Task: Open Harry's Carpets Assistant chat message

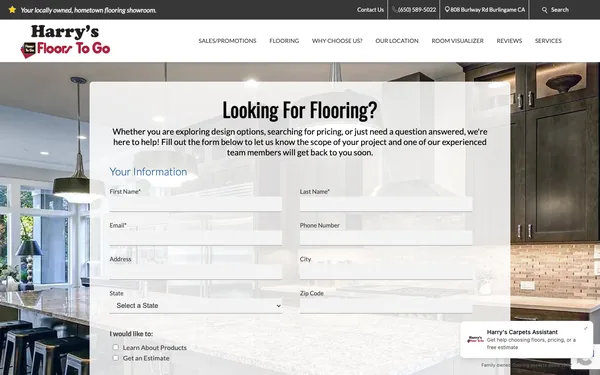Action: click(527, 339)
